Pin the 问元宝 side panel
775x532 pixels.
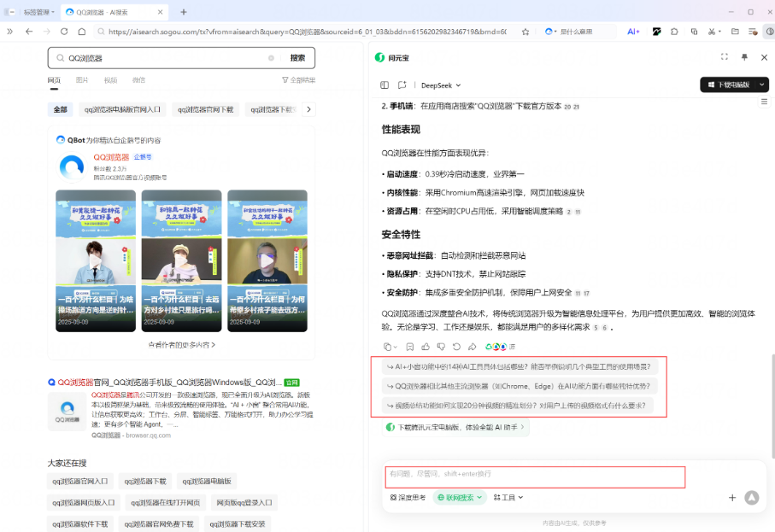tap(743, 57)
